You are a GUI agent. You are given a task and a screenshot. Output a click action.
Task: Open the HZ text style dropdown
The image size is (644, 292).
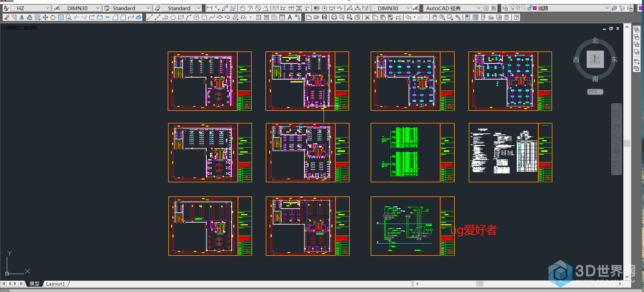pos(30,8)
